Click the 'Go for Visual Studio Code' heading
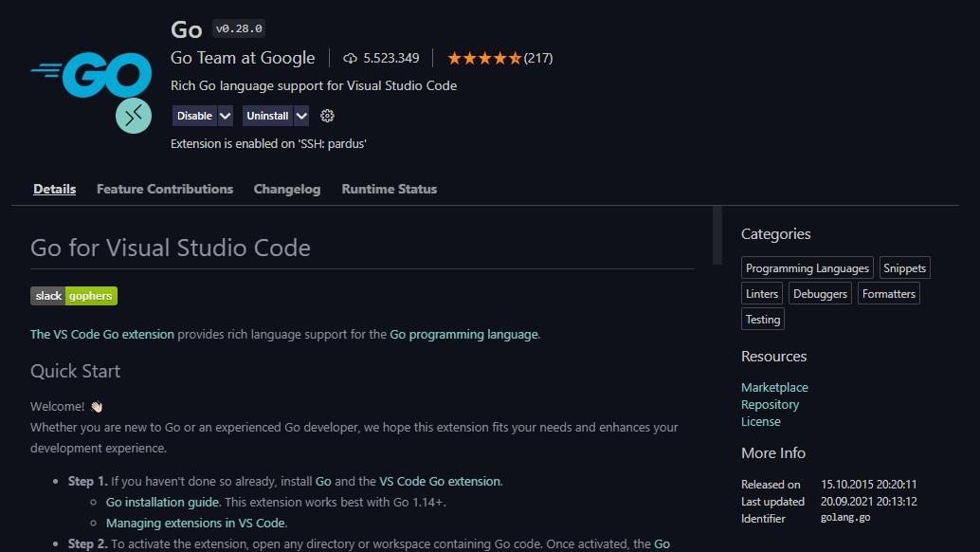980x552 pixels. click(x=170, y=248)
